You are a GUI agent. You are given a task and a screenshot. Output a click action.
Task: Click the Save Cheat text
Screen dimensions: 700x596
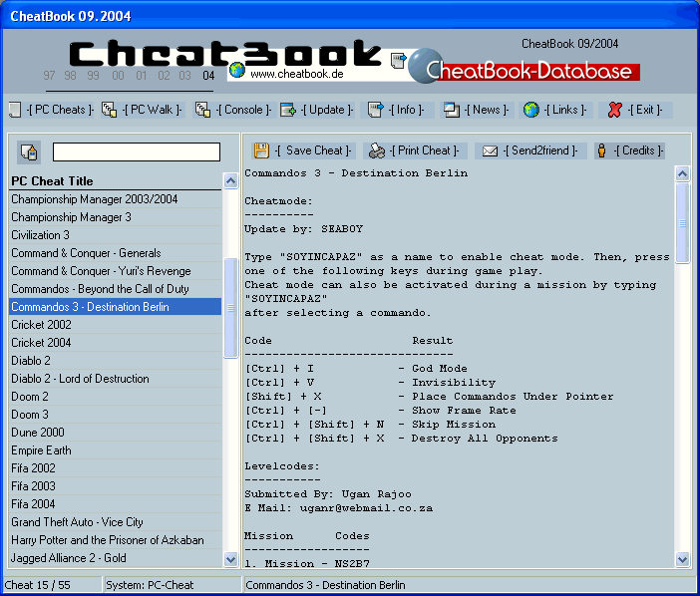(x=313, y=150)
